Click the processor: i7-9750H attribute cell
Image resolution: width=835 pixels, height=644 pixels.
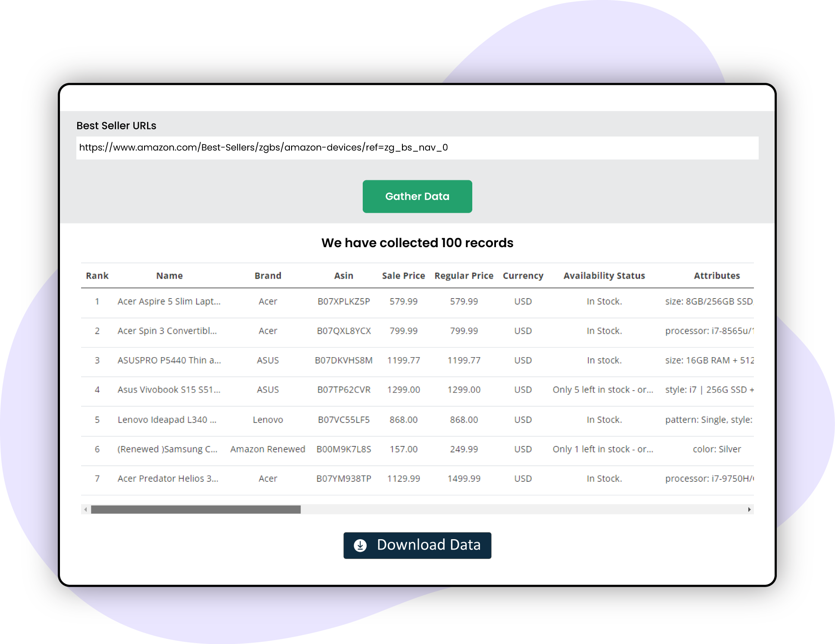click(709, 478)
